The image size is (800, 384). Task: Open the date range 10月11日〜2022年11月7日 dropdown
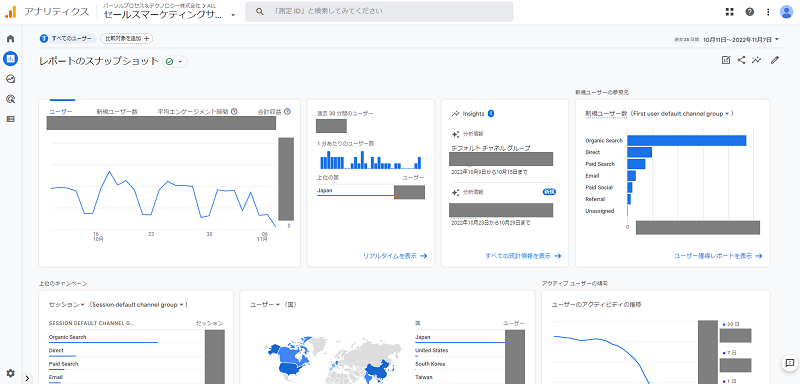click(741, 39)
